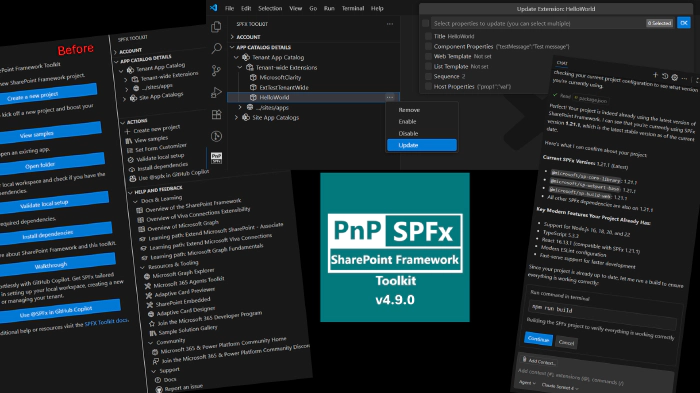Click the select properties to update input
The image size is (700, 393).
538,23
